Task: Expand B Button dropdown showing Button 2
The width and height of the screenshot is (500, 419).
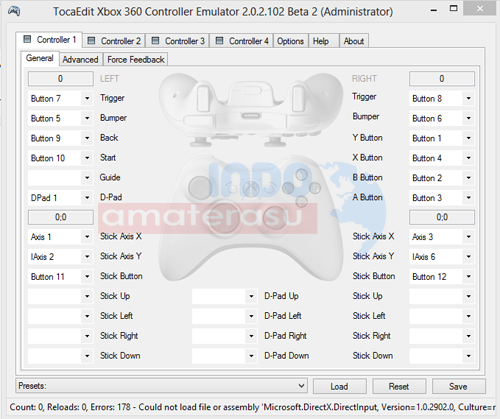Action: coord(442,178)
